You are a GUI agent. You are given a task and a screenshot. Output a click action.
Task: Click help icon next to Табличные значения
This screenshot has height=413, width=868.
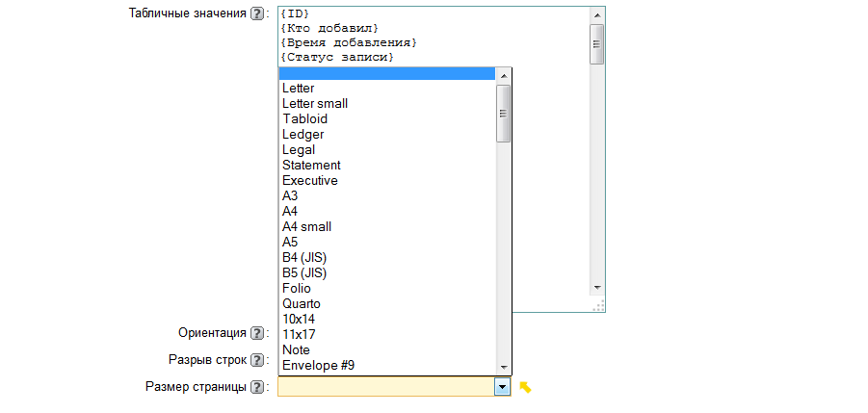(x=256, y=13)
